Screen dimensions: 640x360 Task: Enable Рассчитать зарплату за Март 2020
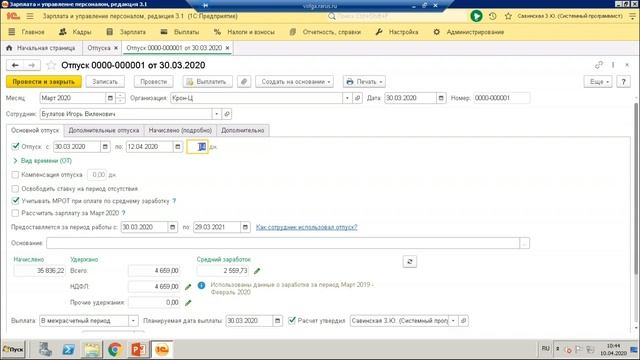pos(16,213)
